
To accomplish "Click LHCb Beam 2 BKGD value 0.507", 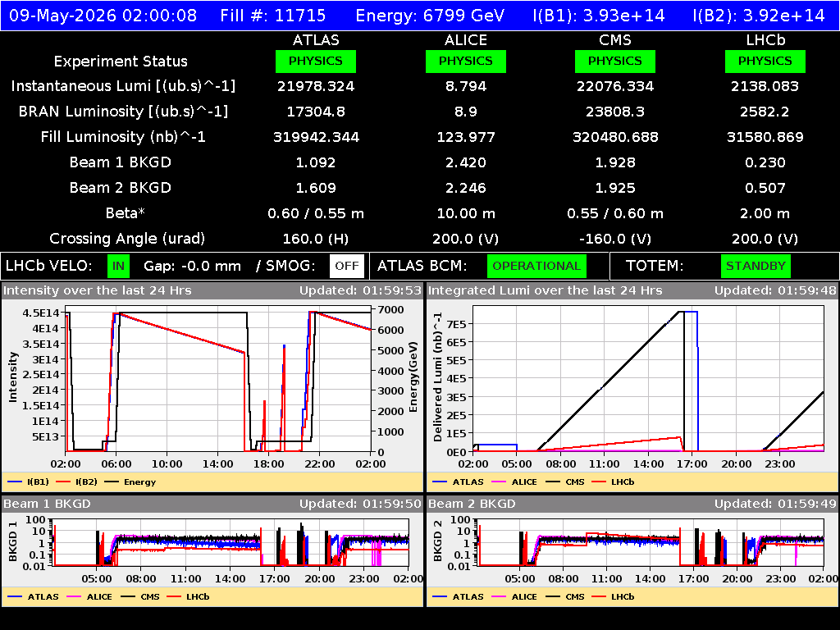I will pos(765,188).
